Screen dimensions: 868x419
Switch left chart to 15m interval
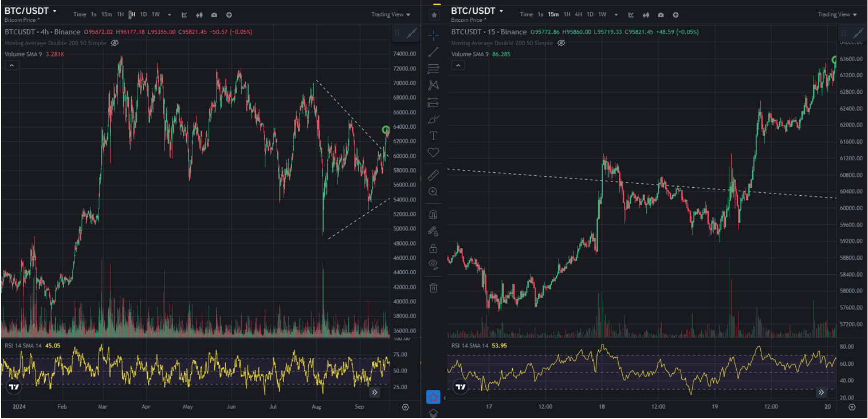pos(107,14)
